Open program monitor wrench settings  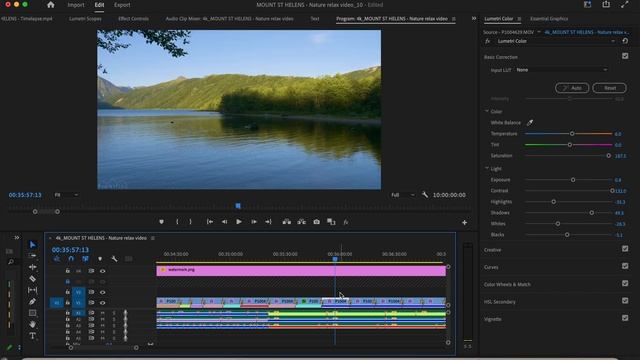pos(425,195)
